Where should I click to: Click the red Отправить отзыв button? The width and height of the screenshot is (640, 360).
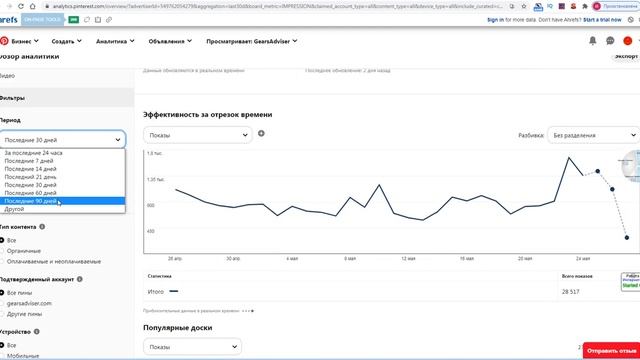[x=611, y=351]
